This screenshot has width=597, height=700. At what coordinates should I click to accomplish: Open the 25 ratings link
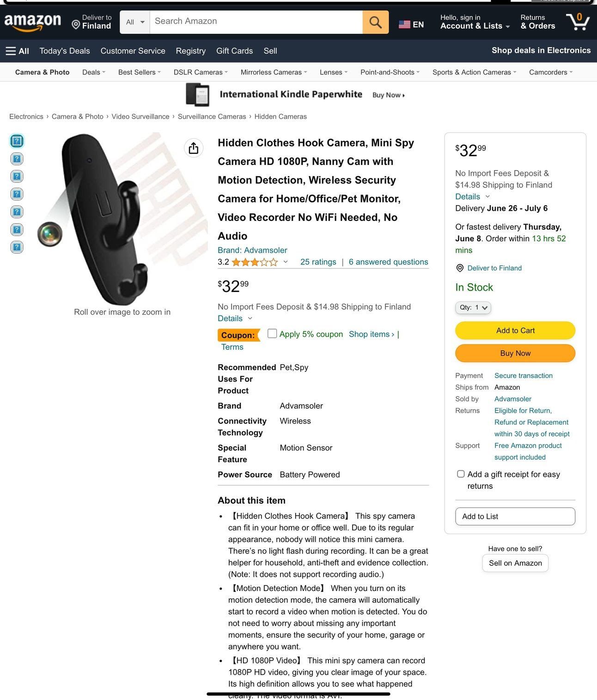click(318, 262)
